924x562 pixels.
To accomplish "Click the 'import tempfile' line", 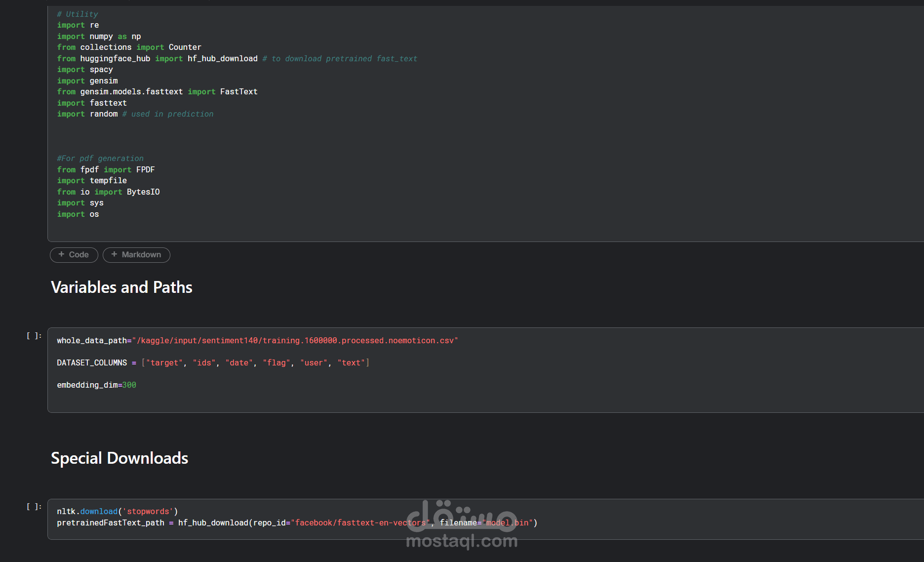I will point(92,181).
